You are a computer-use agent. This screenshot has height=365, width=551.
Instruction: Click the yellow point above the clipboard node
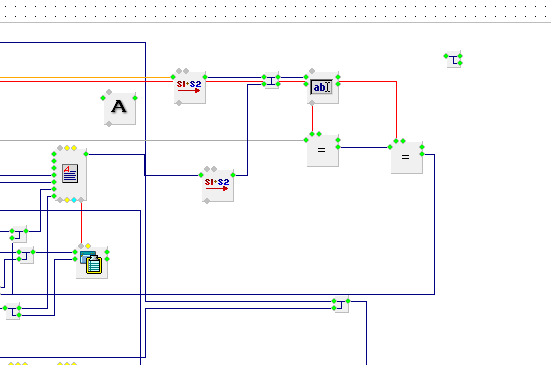coord(88,246)
